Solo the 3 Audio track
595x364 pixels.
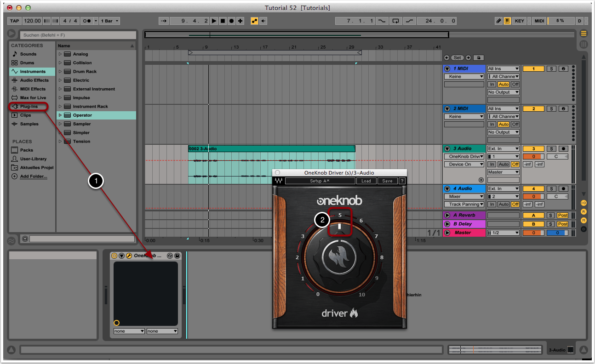coord(551,149)
